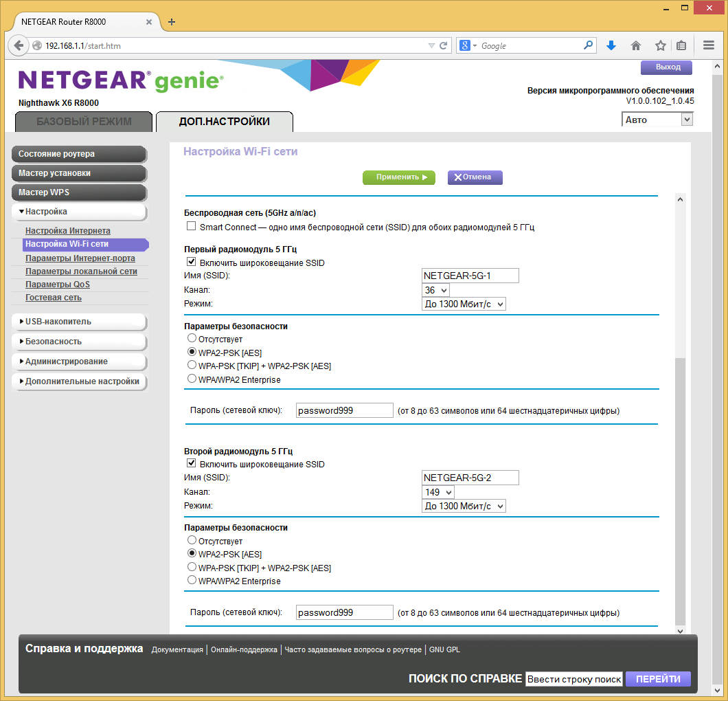This screenshot has width=728, height=701.
Task: Click the globe site identity icon
Action: coord(37,45)
